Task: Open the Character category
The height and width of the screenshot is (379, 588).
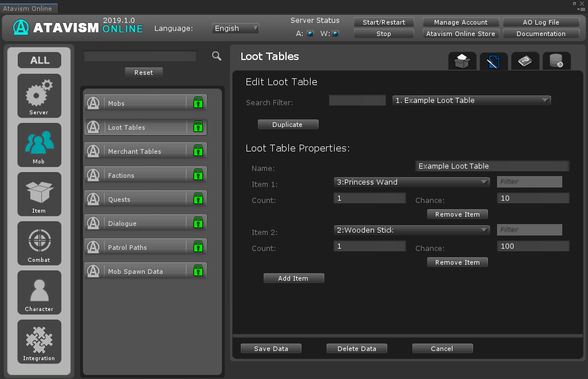Action: pyautogui.click(x=39, y=293)
